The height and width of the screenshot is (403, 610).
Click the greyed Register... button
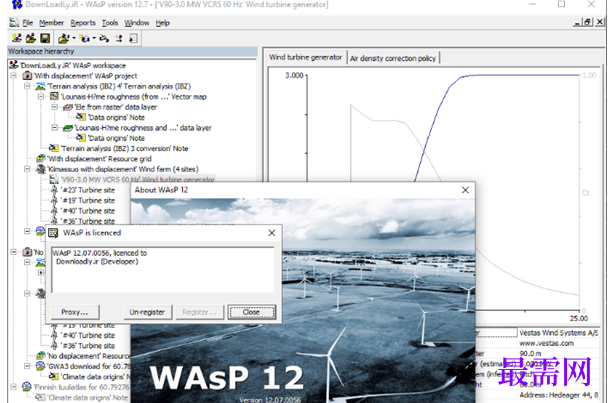(199, 312)
